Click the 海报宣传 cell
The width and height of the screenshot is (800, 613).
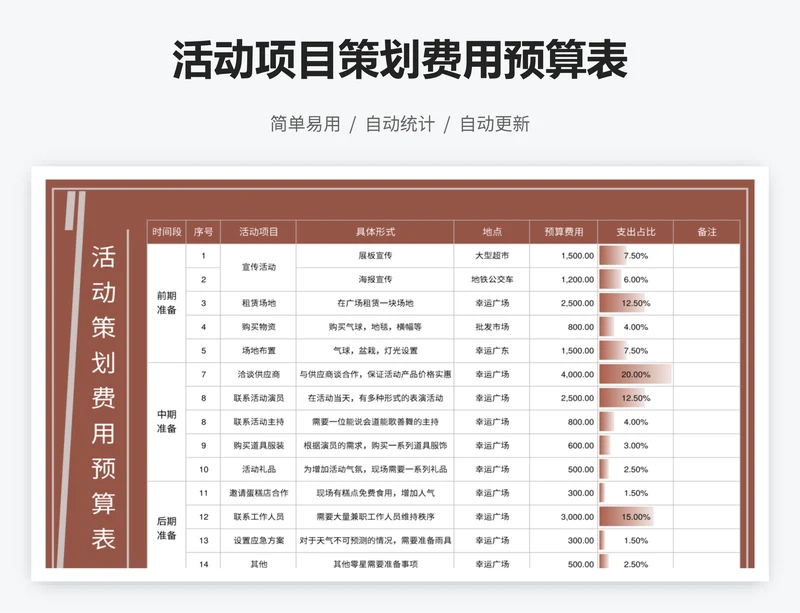tap(375, 280)
